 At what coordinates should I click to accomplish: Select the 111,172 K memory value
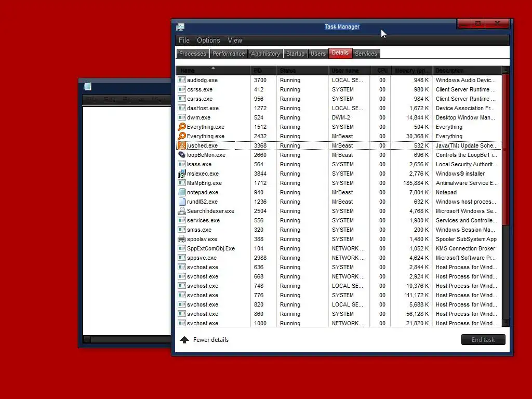[416, 295]
